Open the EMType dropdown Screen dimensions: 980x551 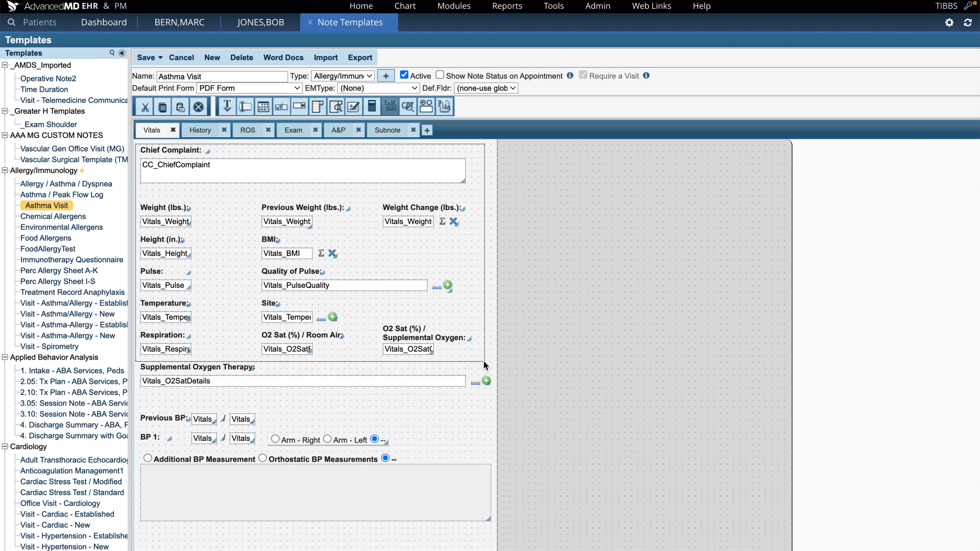[x=378, y=88]
